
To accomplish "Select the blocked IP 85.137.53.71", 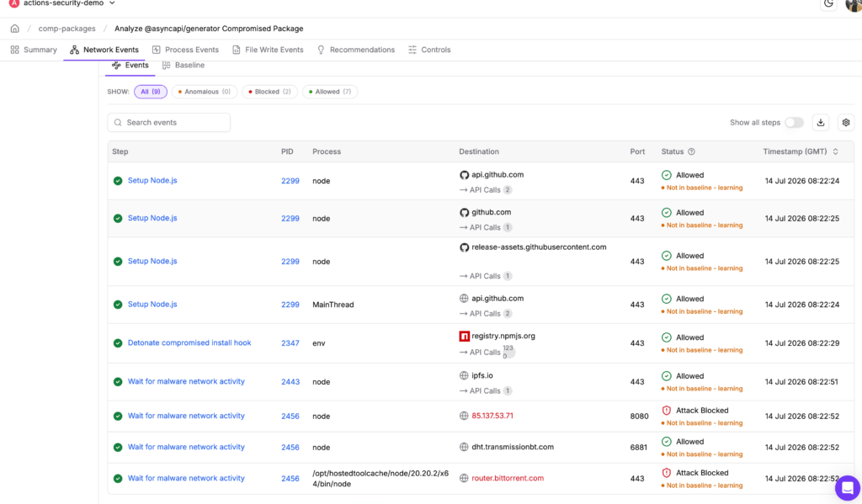I will tap(492, 416).
